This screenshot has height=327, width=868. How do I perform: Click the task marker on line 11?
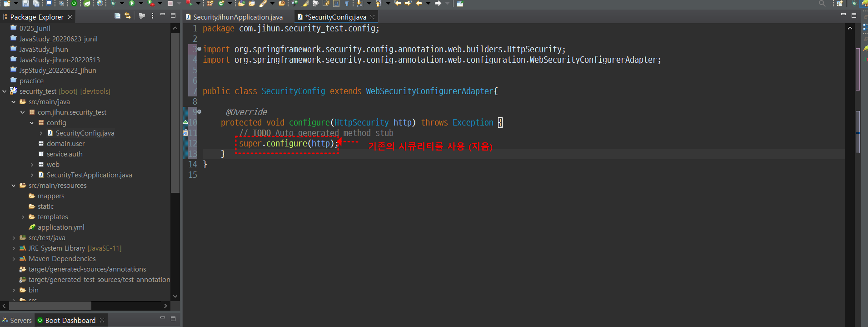[185, 133]
